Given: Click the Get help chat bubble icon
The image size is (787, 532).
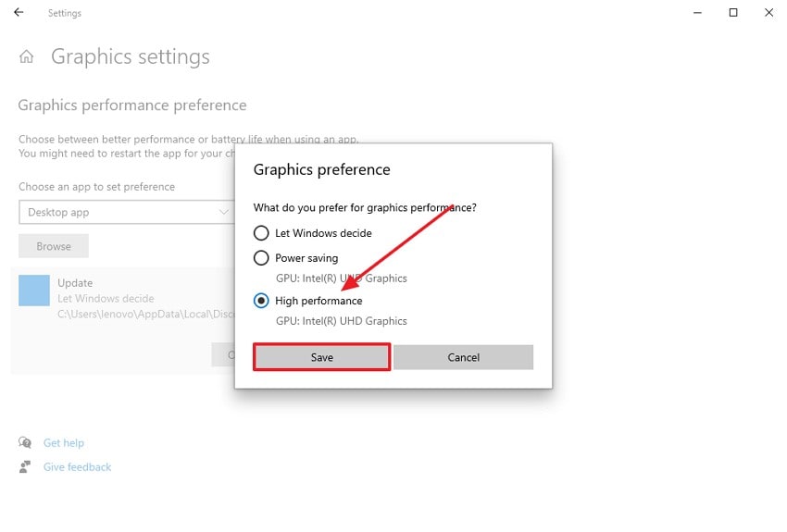Looking at the screenshot, I should (x=25, y=443).
